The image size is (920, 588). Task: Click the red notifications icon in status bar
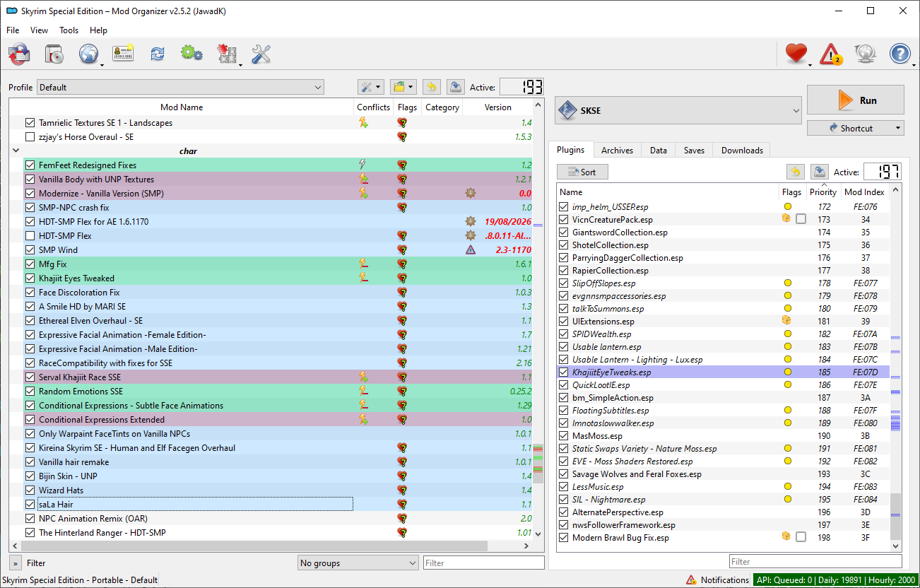(x=690, y=580)
